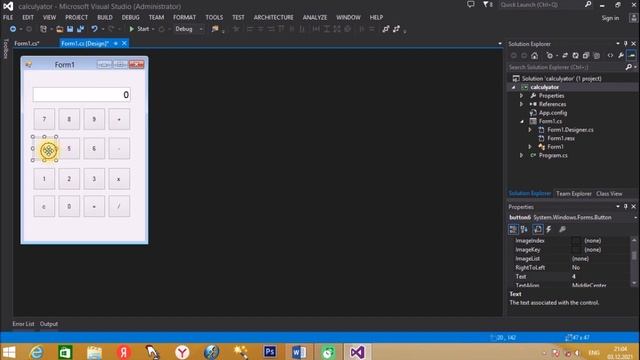Screen dimensions: 640x360
Task: Switch to Team Explorer tab
Action: coord(573,193)
